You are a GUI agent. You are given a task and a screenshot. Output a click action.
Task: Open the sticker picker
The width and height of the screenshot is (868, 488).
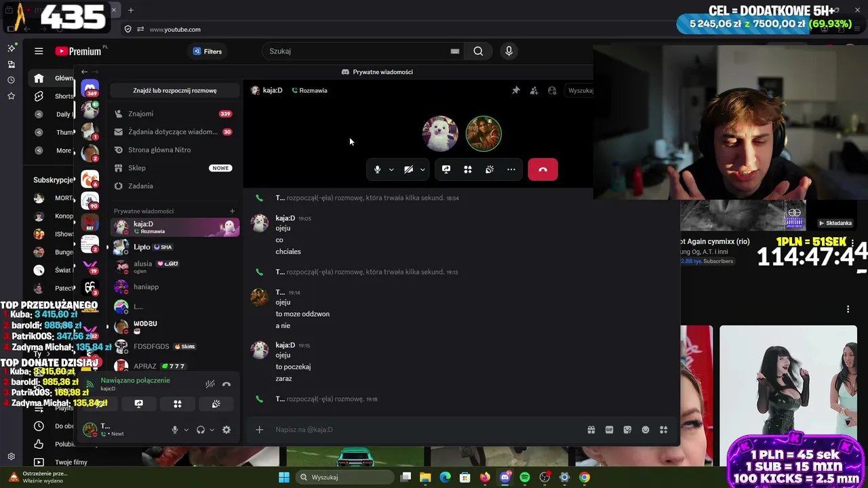coord(627,430)
